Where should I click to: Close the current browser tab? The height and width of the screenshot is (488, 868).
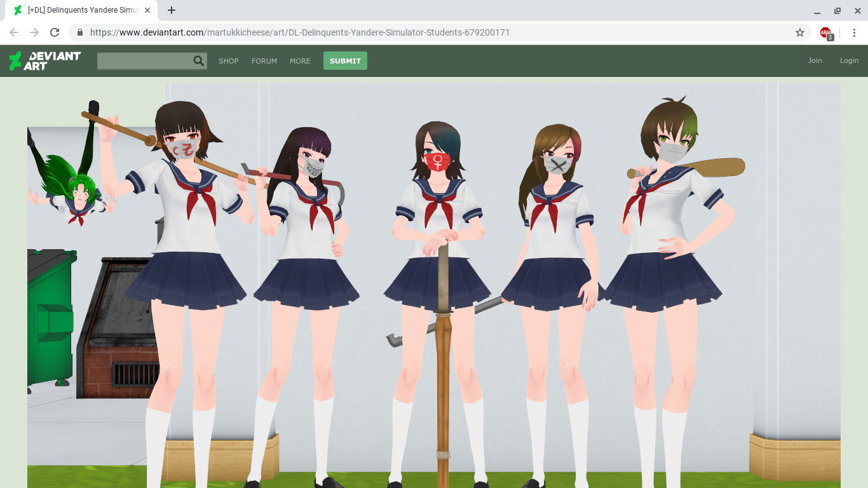147,10
